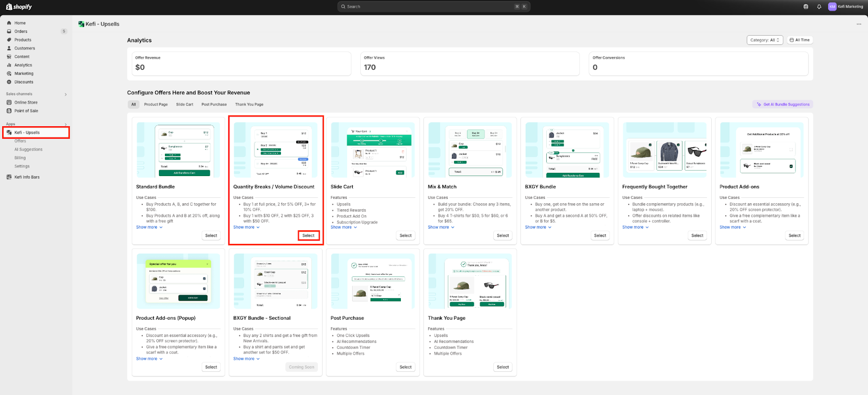This screenshot has height=395, width=868.
Task: Click the Shopify logo in the top bar
Action: 19,7
